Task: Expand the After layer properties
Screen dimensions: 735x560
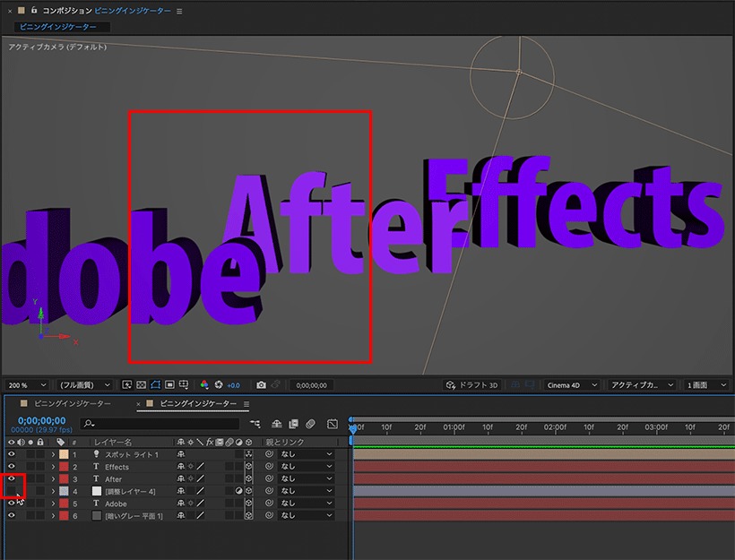Action: point(53,479)
